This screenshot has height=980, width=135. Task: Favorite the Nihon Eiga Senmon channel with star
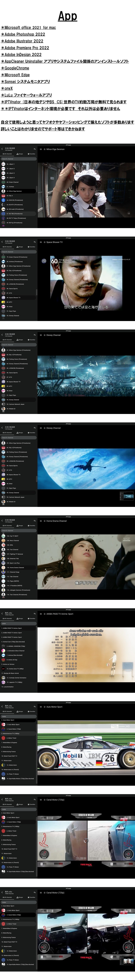(45, 150)
